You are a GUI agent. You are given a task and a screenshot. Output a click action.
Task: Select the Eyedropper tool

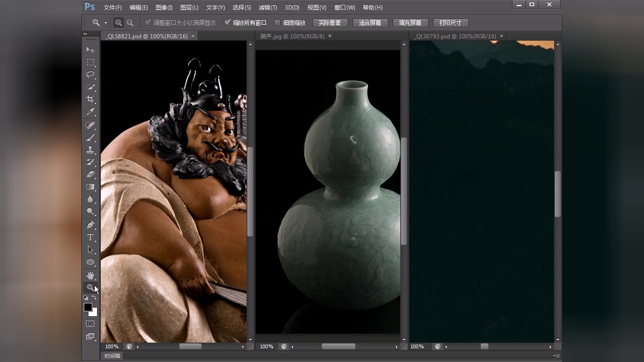90,112
